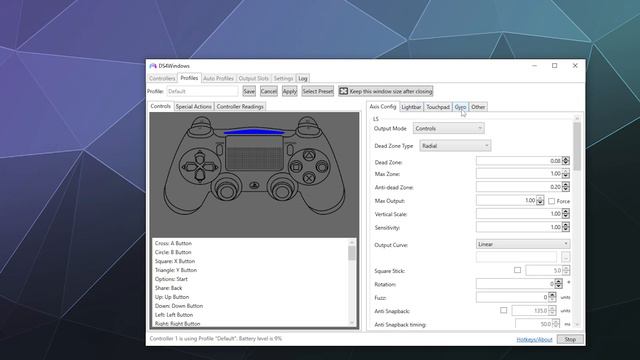640x360 pixels.
Task: Open the Controller Readings tab
Action: (240, 107)
